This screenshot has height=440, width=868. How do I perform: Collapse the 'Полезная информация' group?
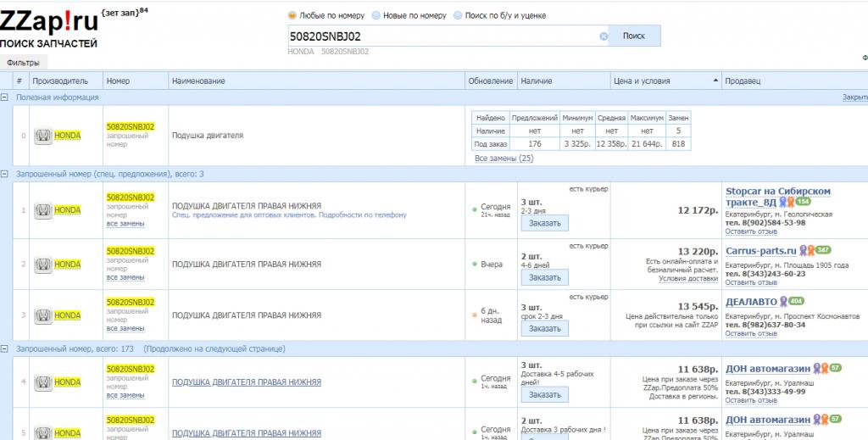[5, 97]
